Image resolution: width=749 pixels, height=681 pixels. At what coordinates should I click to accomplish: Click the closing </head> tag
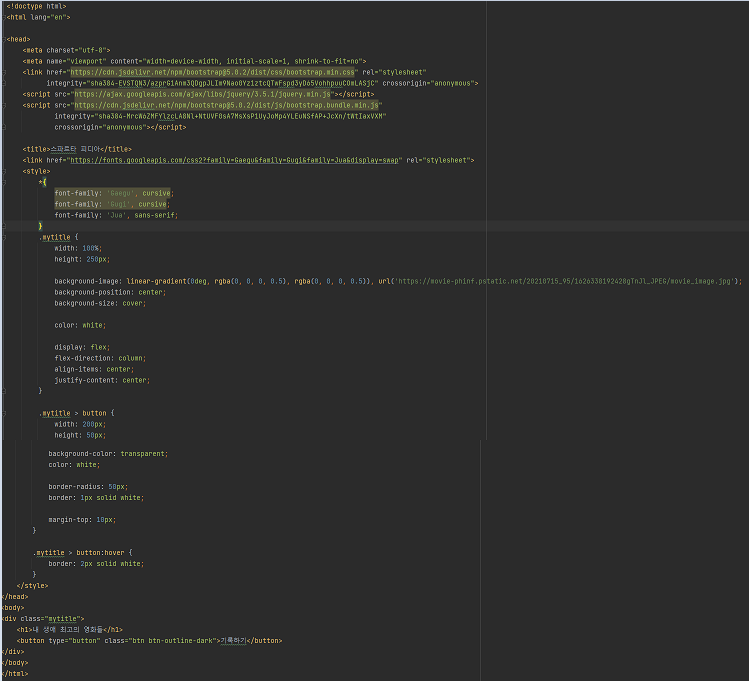click(x=15, y=596)
